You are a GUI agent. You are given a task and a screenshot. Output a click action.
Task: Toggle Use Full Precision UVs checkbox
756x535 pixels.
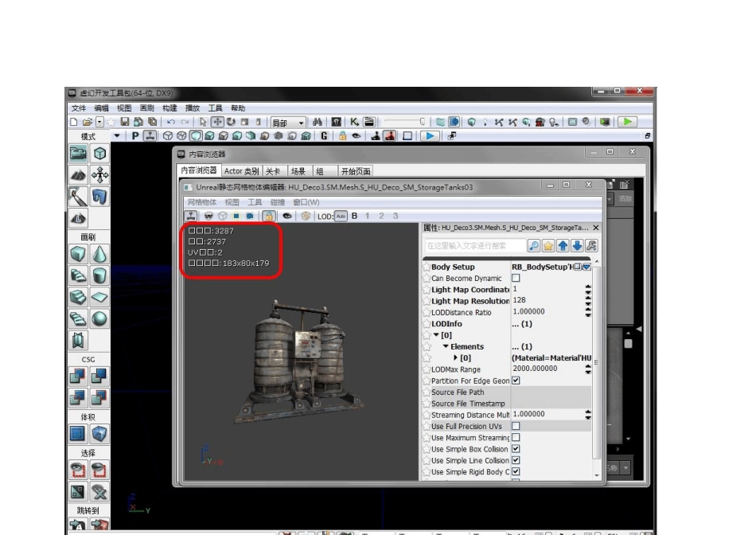[516, 426]
